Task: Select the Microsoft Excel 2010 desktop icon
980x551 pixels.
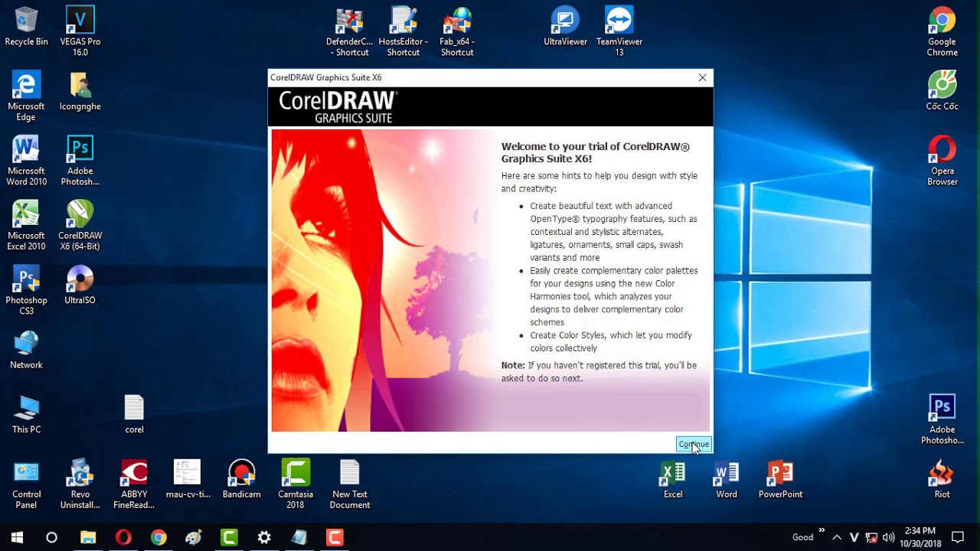Action: [26, 225]
